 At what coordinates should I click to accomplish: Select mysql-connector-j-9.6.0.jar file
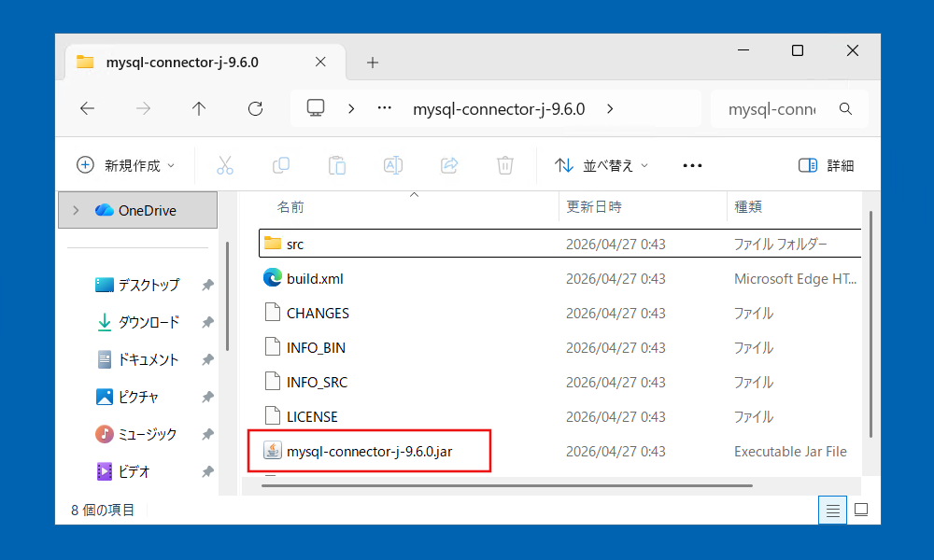[369, 451]
